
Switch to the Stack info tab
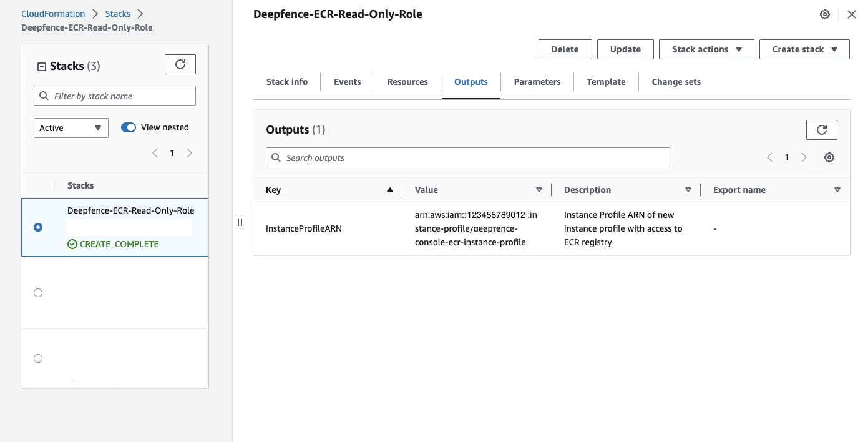click(x=287, y=82)
